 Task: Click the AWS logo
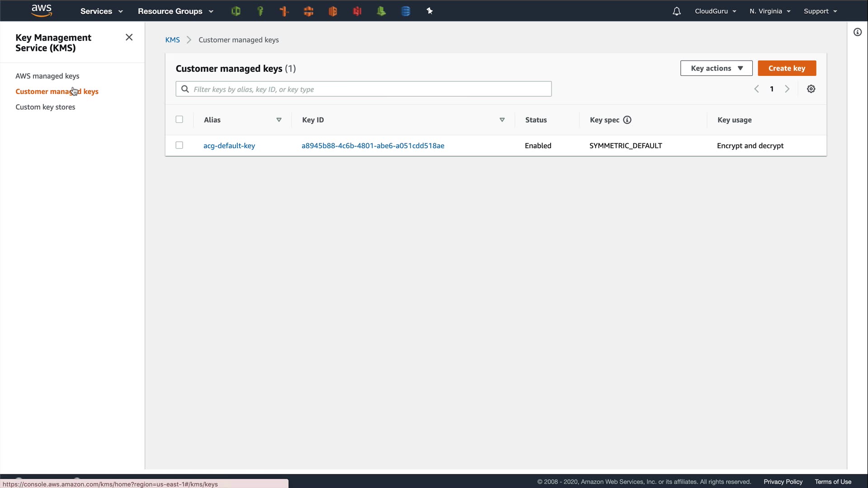[42, 11]
